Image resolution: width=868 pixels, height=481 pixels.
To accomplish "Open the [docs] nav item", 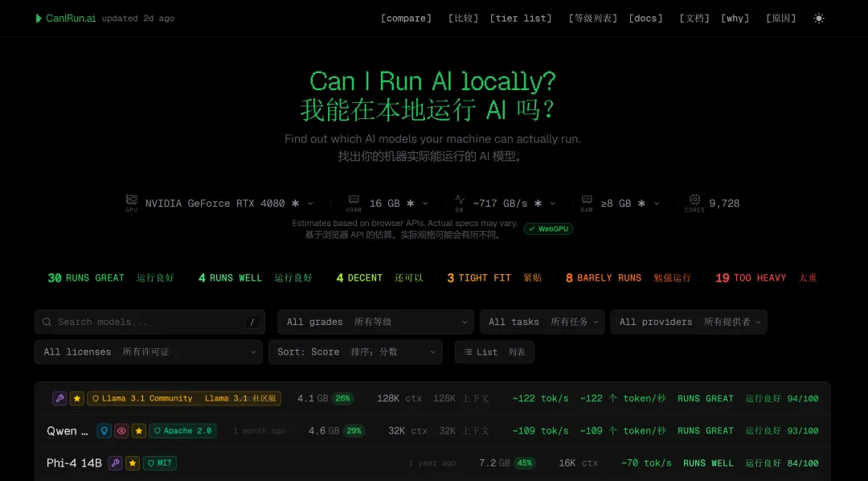I will point(645,18).
